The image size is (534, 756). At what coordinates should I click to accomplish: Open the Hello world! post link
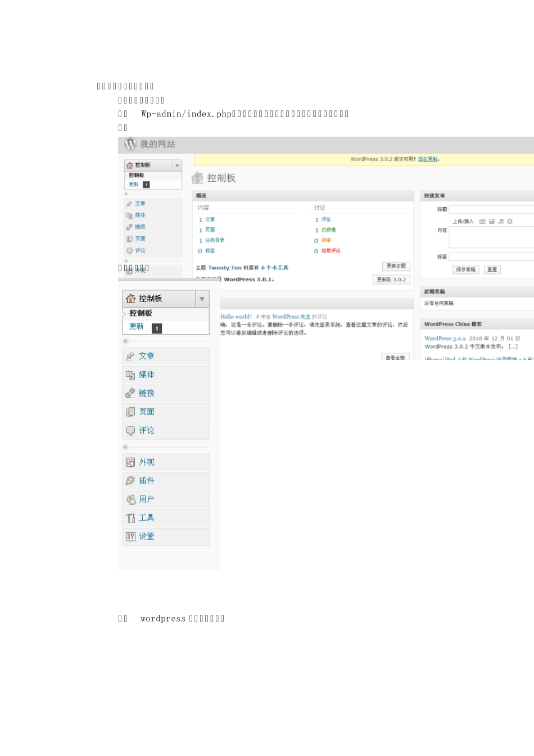236,317
